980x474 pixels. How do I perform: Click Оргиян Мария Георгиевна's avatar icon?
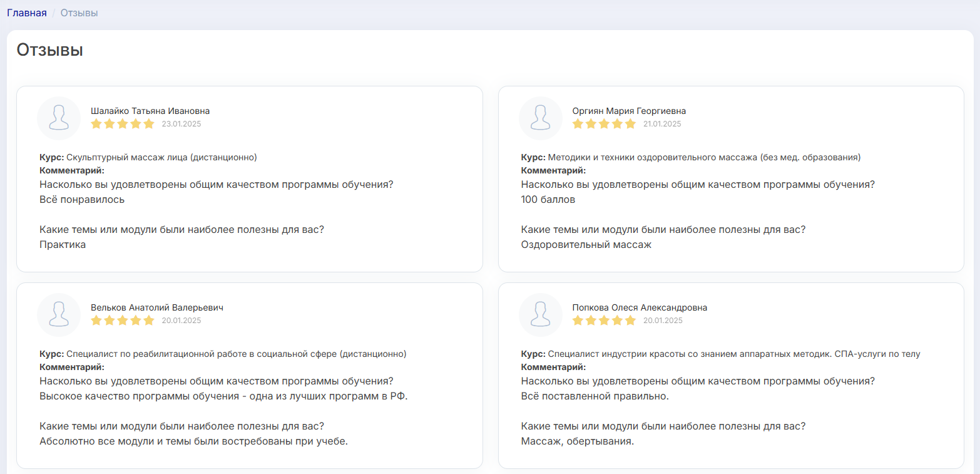pos(541,118)
